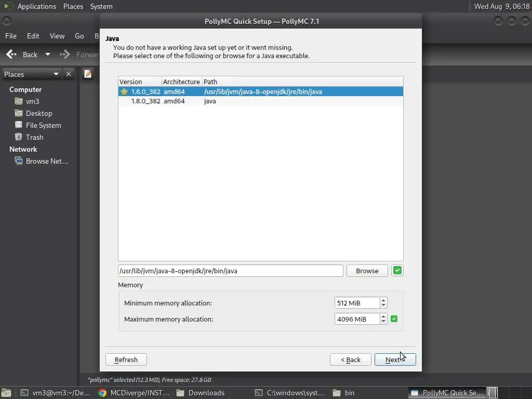Click the Java path text field
This screenshot has width=532, height=399.
coord(231,271)
